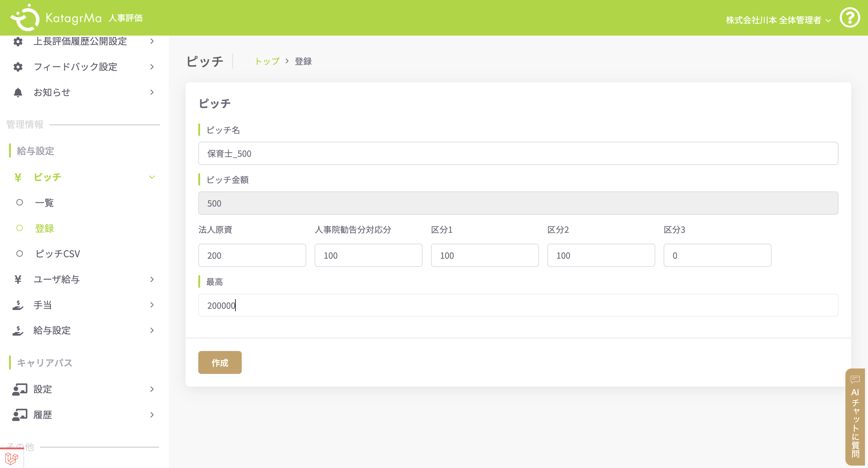Click the KatagrMa logo icon
This screenshot has height=468, width=868.
tap(25, 17)
